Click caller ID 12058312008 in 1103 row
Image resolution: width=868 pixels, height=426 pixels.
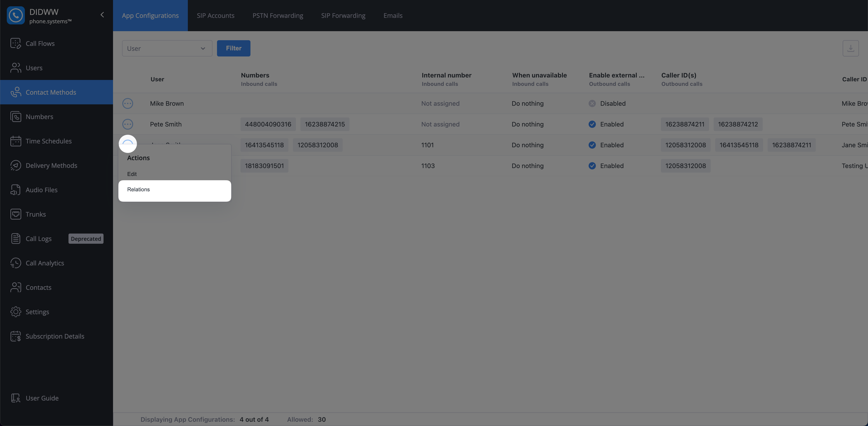coord(685,166)
